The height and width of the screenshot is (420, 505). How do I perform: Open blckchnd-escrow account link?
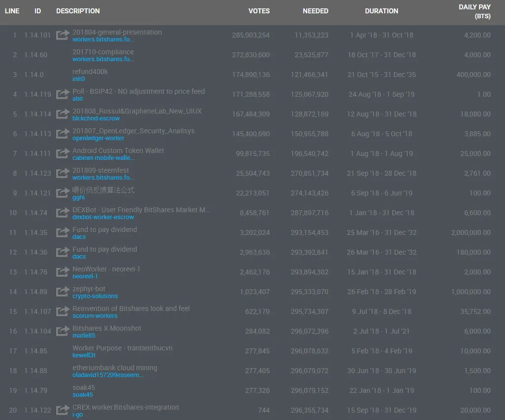tap(96, 118)
